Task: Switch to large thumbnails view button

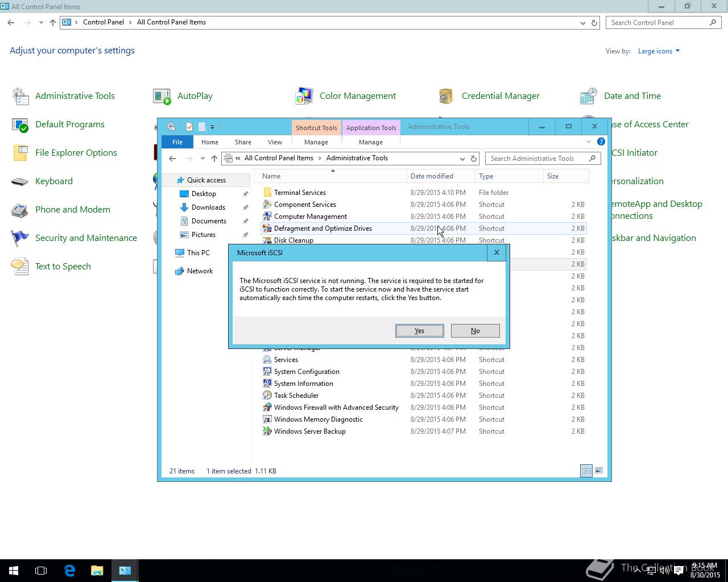Action: tap(598, 471)
